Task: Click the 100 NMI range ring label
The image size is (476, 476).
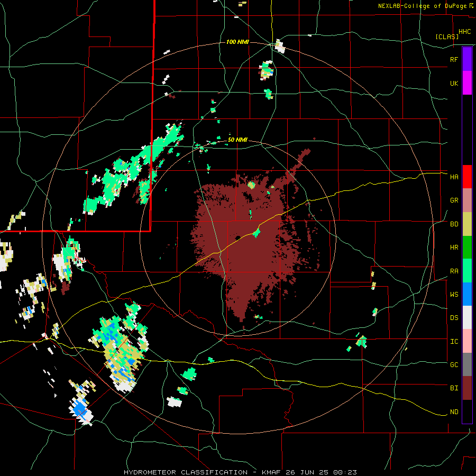Action: click(237, 42)
